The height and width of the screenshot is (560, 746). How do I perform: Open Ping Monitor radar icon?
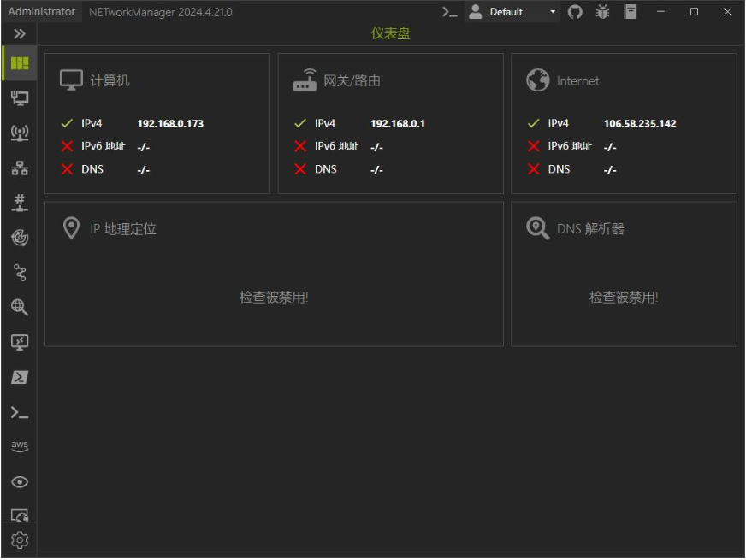click(20, 237)
